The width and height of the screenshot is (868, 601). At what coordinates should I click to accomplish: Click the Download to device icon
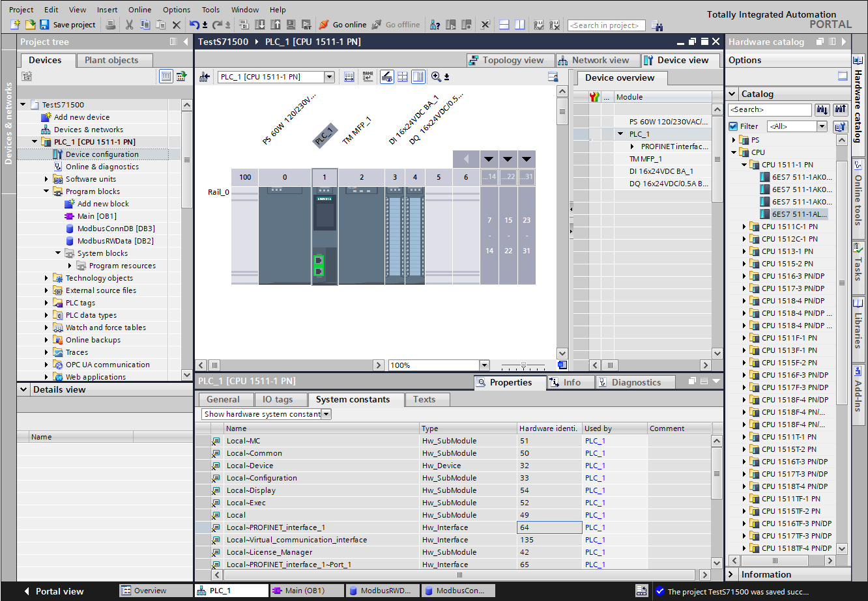(x=259, y=25)
